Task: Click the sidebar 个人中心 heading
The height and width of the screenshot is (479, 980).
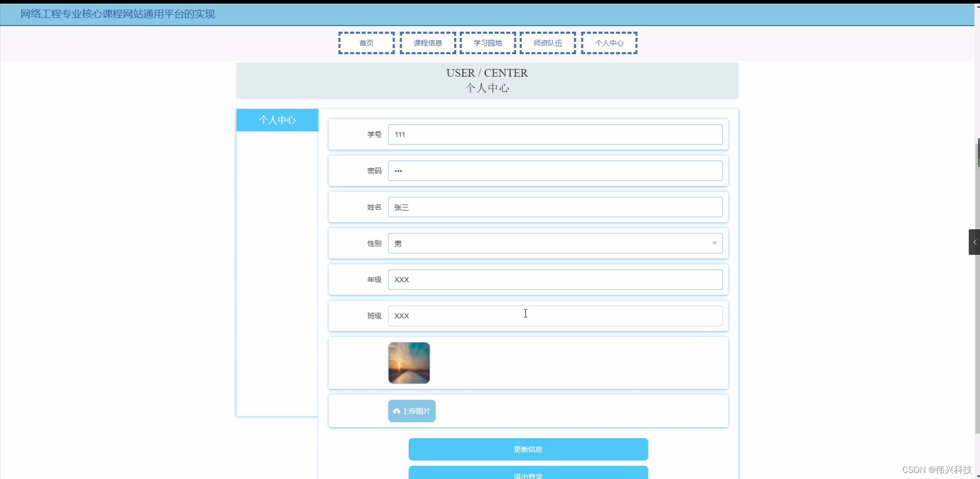Action: coord(277,119)
